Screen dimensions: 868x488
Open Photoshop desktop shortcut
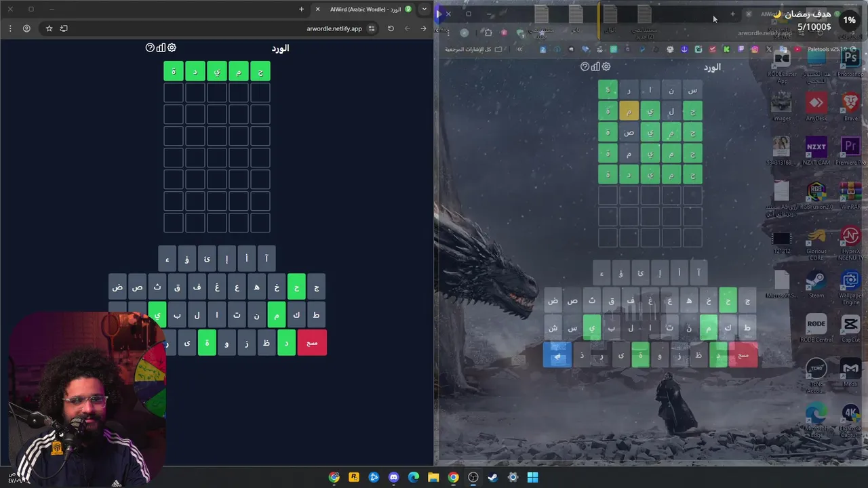(850, 62)
